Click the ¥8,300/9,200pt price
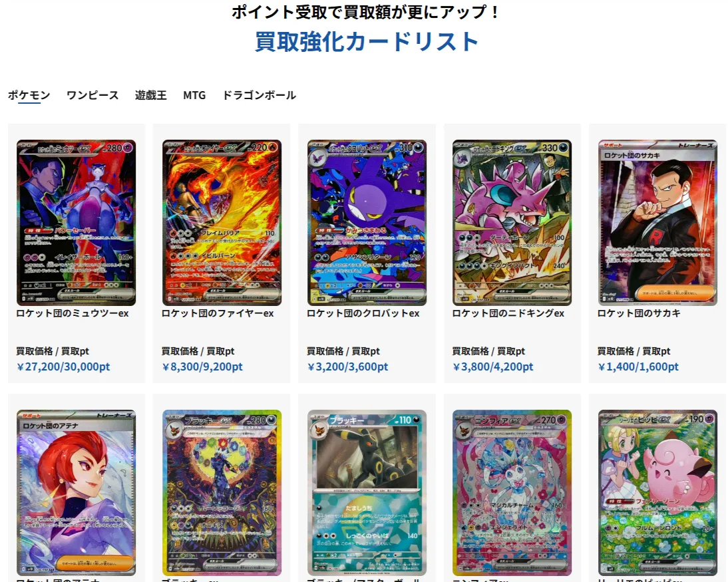728x582 pixels. coord(202,366)
